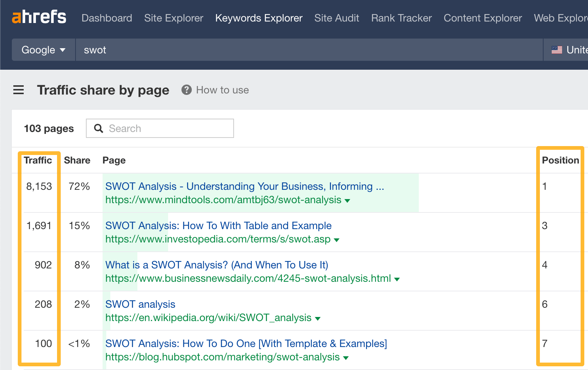Image resolution: width=588 pixels, height=370 pixels.
Task: Expand the blog.hubspot.com URL dropdown arrow
Action: pos(346,358)
